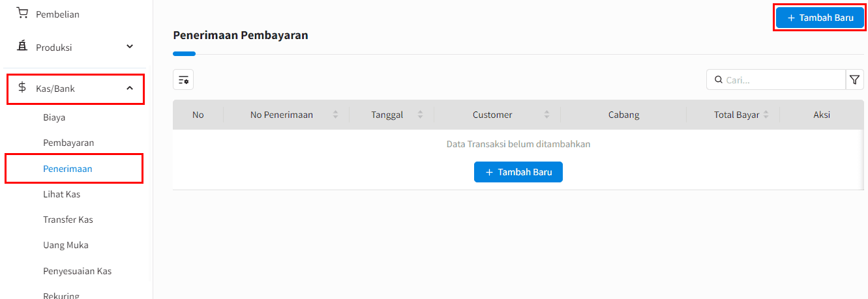Screen dimensions: 868x299
Task: Sort by the Tanggal column arrows
Action: (x=420, y=115)
